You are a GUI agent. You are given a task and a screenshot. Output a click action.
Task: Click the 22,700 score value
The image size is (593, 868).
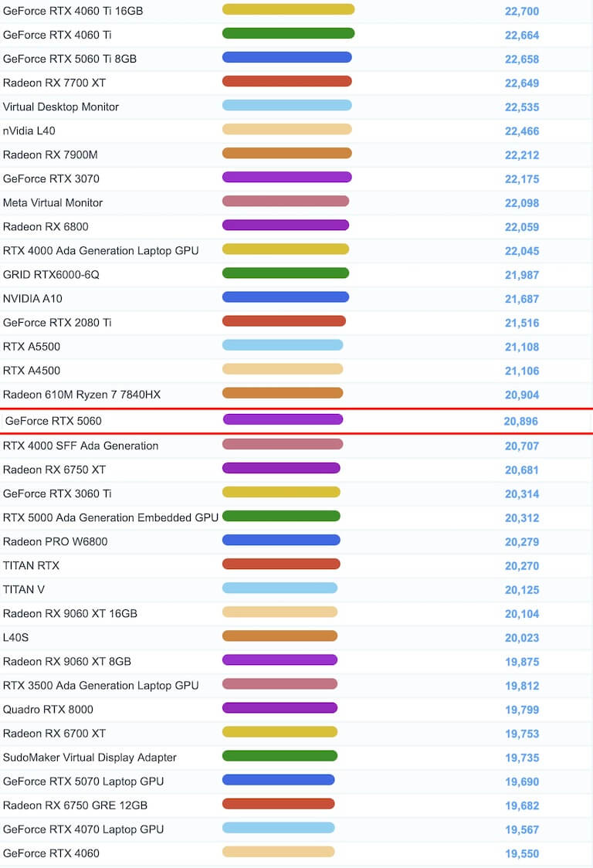click(x=522, y=12)
